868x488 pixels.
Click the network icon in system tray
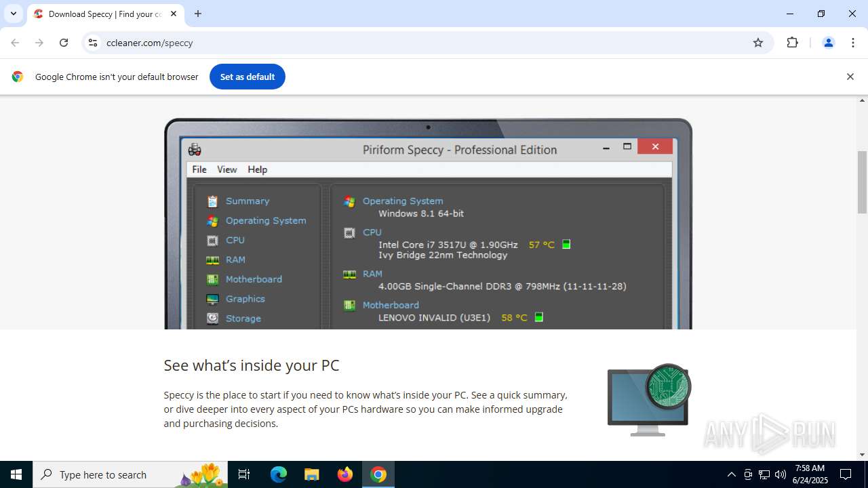[x=764, y=474]
